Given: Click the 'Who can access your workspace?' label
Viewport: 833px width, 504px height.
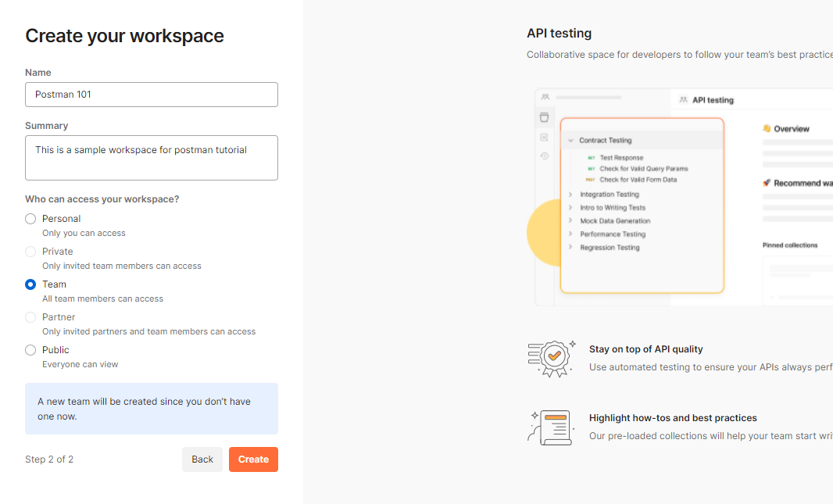Looking at the screenshot, I should click(102, 199).
